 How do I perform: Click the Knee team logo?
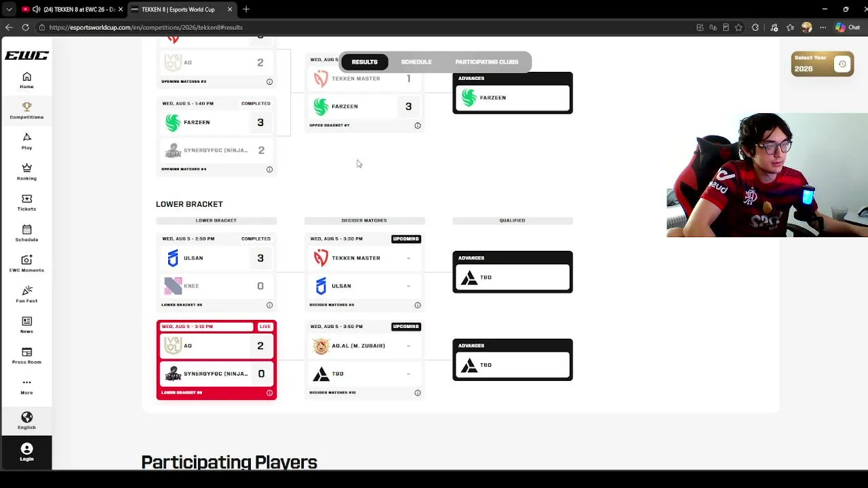pyautogui.click(x=173, y=286)
